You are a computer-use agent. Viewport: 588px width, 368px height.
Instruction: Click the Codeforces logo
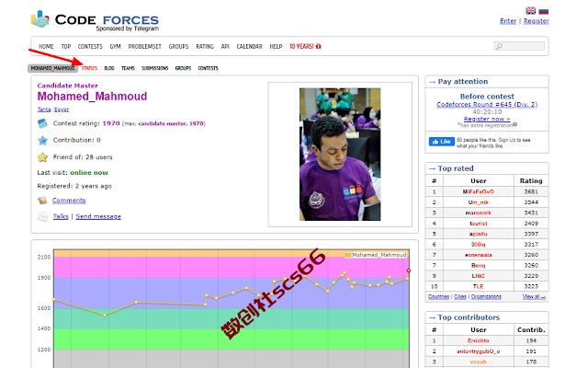(x=95, y=20)
